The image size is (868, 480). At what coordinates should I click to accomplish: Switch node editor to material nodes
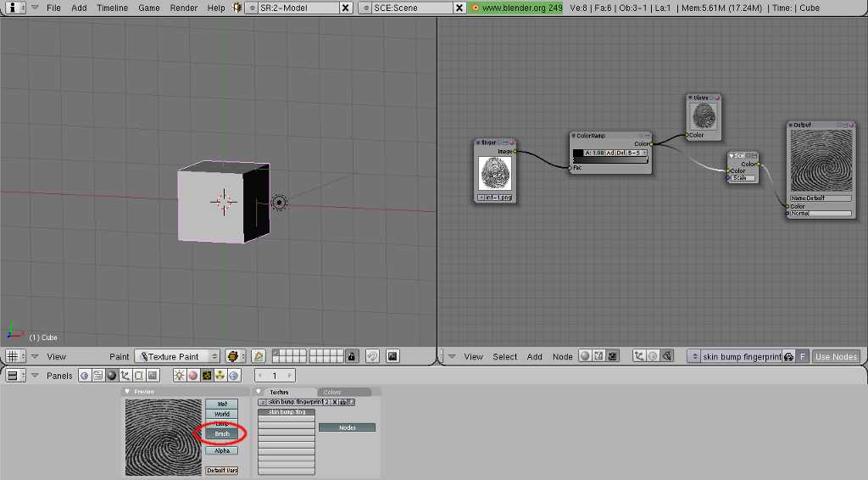[585, 356]
